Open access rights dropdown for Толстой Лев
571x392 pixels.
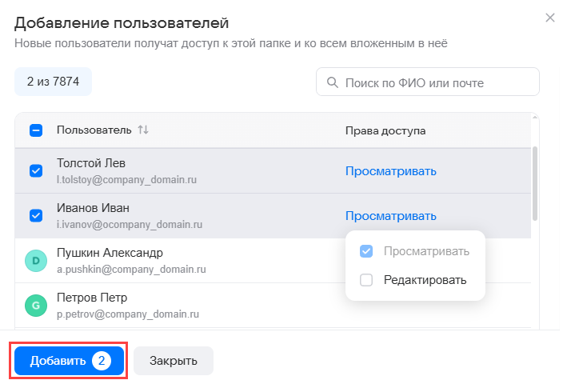click(391, 170)
